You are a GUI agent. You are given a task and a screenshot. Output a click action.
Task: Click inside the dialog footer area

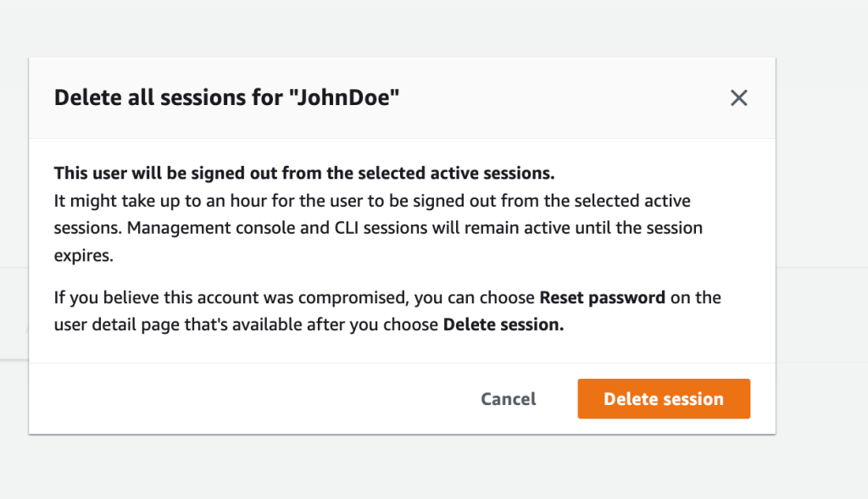pos(254,398)
